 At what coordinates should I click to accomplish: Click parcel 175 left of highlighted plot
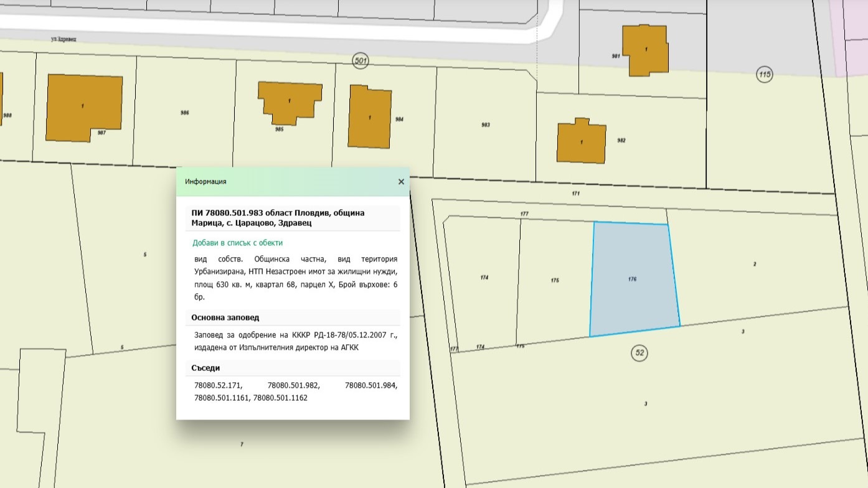pyautogui.click(x=554, y=281)
